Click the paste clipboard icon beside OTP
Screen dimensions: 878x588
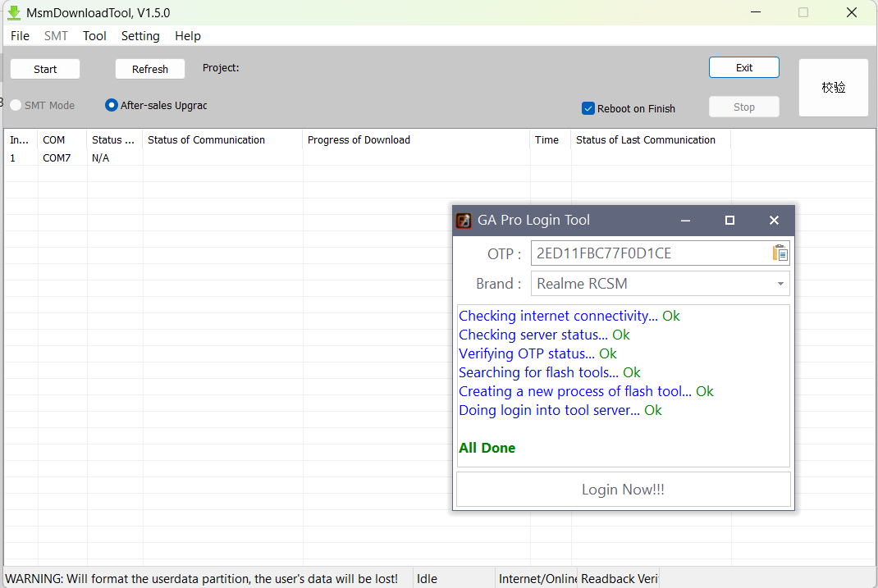point(780,253)
